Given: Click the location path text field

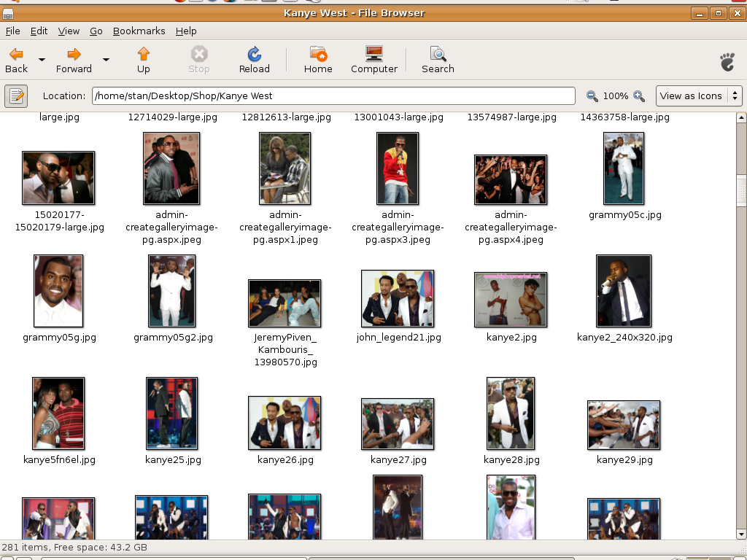Looking at the screenshot, I should click(333, 96).
